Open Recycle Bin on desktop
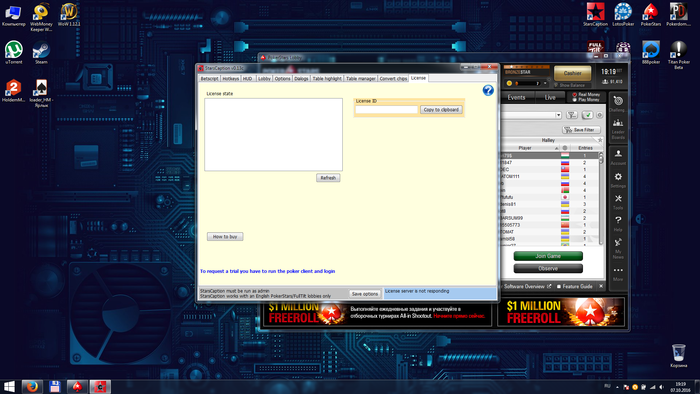 click(678, 356)
